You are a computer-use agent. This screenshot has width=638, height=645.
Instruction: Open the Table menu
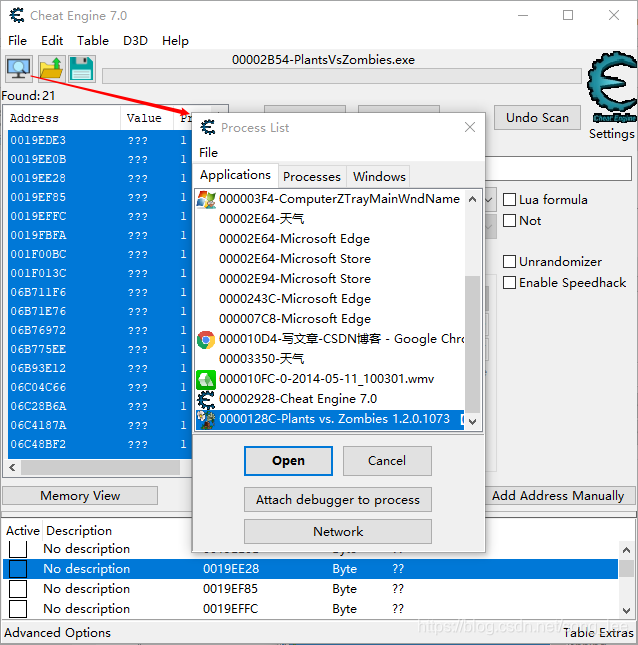(93, 41)
